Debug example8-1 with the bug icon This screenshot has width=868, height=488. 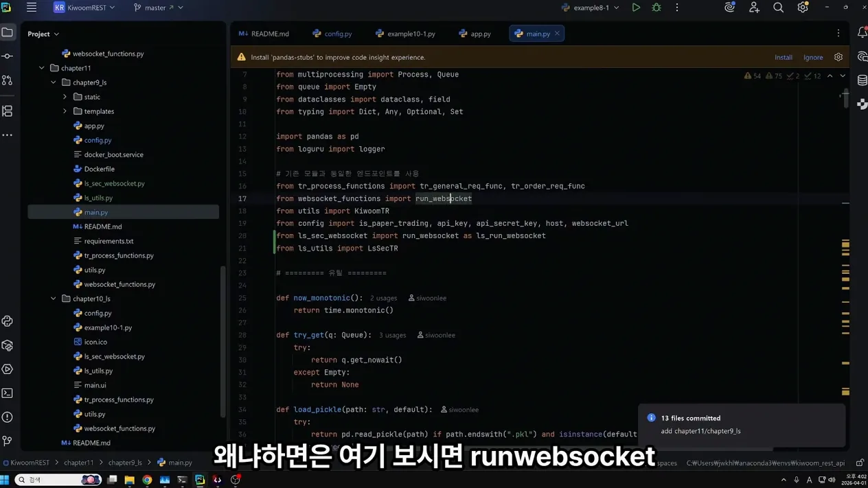coord(656,8)
